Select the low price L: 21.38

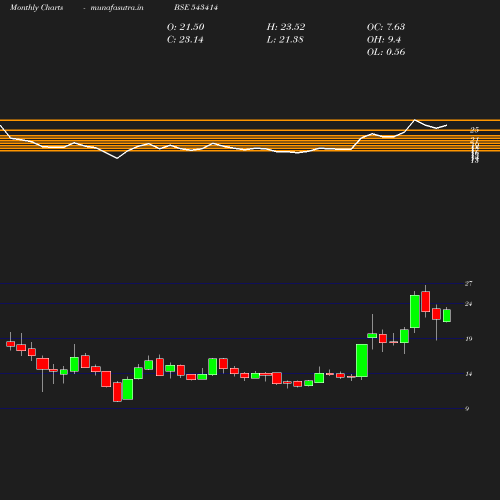tap(285, 40)
